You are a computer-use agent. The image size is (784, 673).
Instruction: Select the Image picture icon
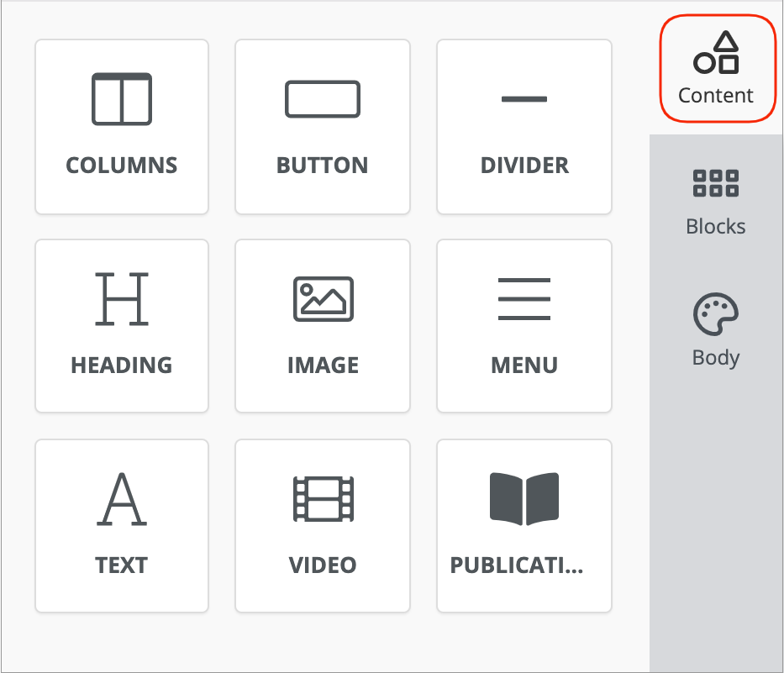[x=323, y=299]
